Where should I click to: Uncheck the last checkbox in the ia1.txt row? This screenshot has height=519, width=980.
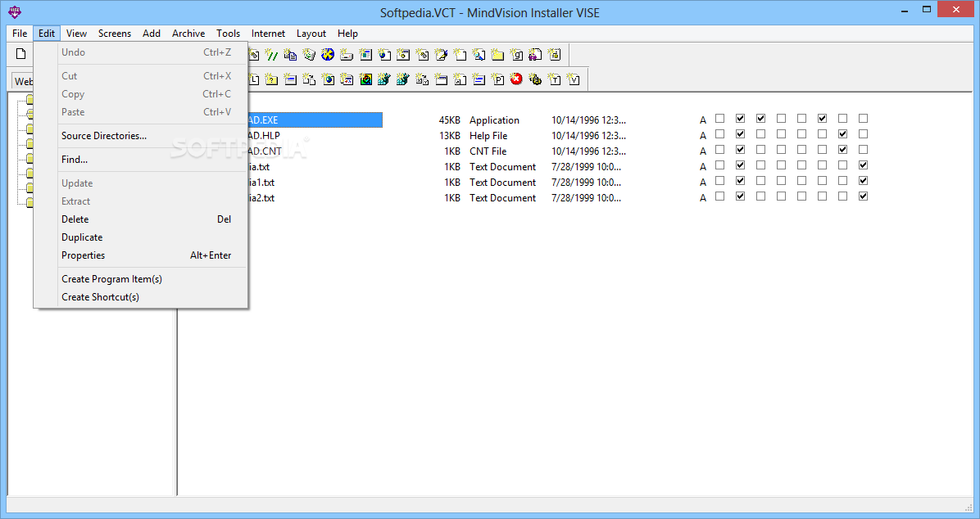point(863,180)
